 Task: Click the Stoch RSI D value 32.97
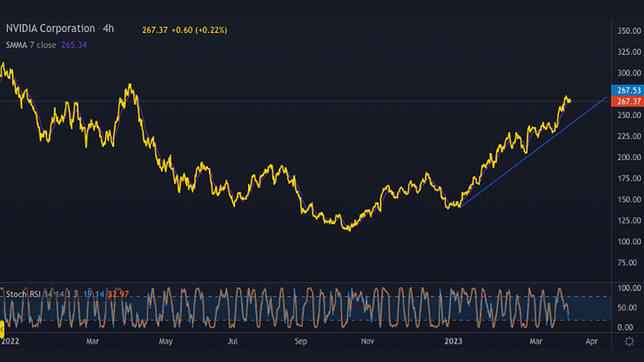pos(118,294)
